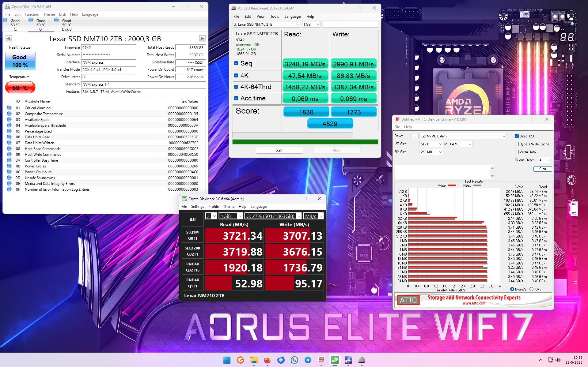Run All tests in CrystalDiskMark
Screen dimensions: 588x367
point(192,219)
